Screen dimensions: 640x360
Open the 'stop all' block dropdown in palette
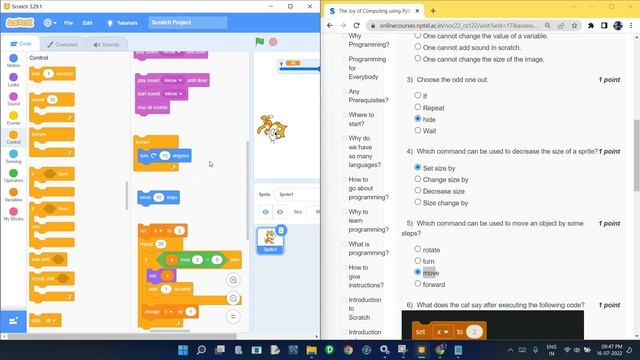tap(51, 320)
